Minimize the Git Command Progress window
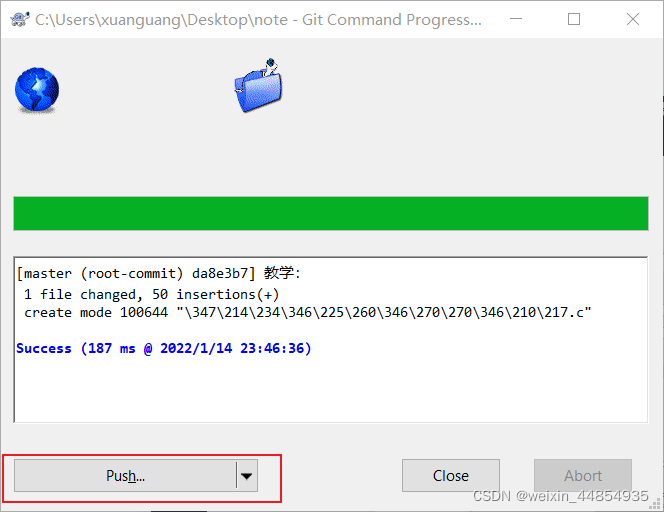The image size is (664, 512). pos(516,19)
